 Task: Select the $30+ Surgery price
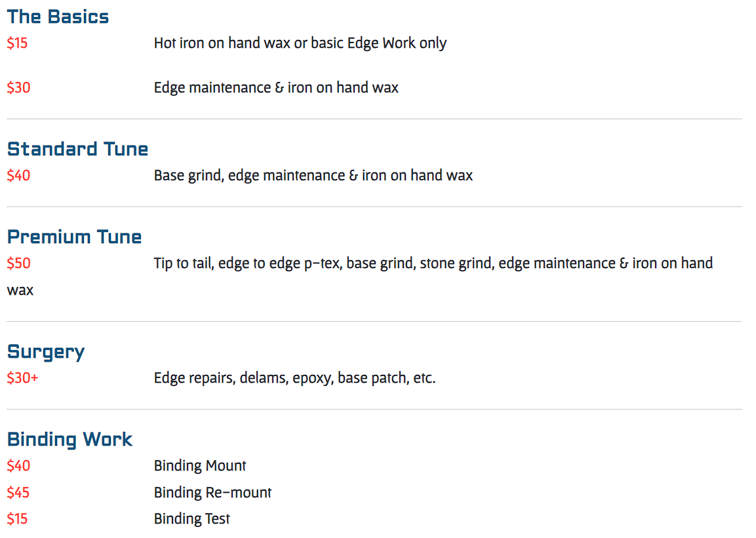22,378
